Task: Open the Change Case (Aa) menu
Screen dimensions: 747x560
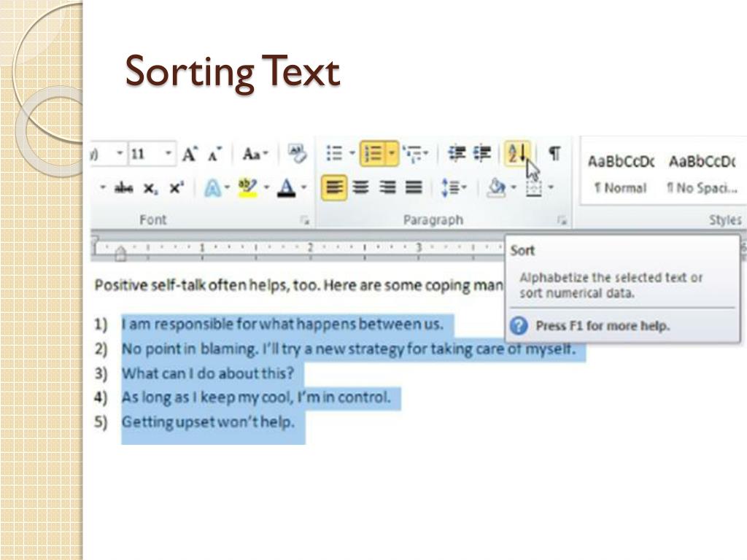Action: pyautogui.click(x=255, y=154)
